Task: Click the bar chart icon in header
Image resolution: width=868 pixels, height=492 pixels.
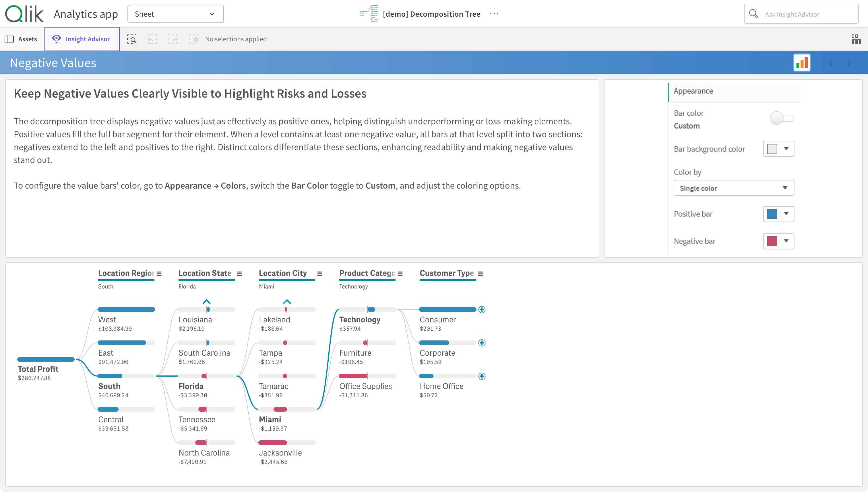Action: coord(802,63)
